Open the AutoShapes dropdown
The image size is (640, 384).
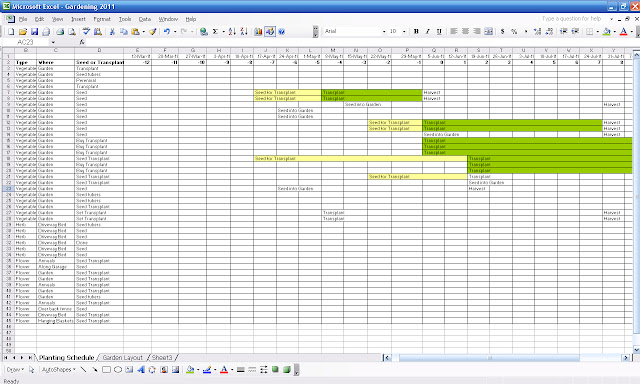59,370
